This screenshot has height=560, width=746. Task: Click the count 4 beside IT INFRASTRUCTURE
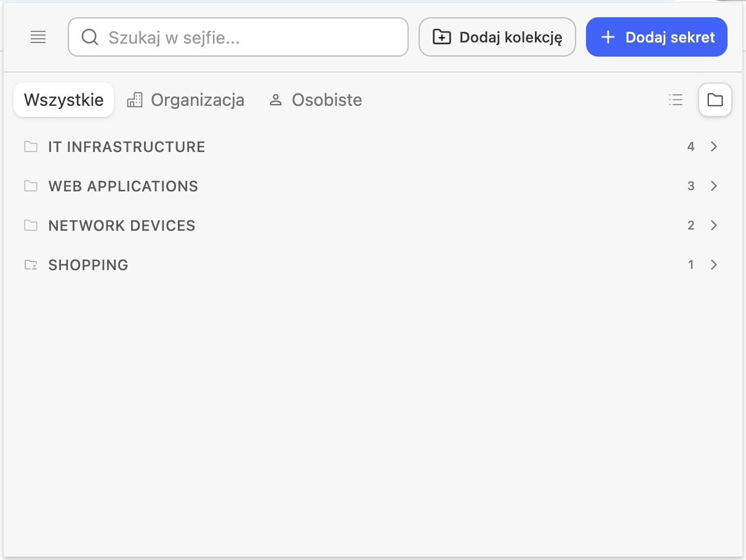pyautogui.click(x=691, y=146)
